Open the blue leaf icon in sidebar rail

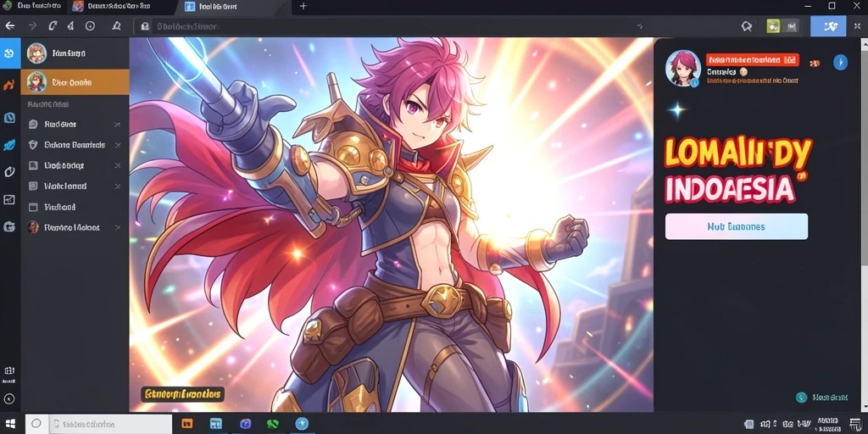pyautogui.click(x=9, y=145)
